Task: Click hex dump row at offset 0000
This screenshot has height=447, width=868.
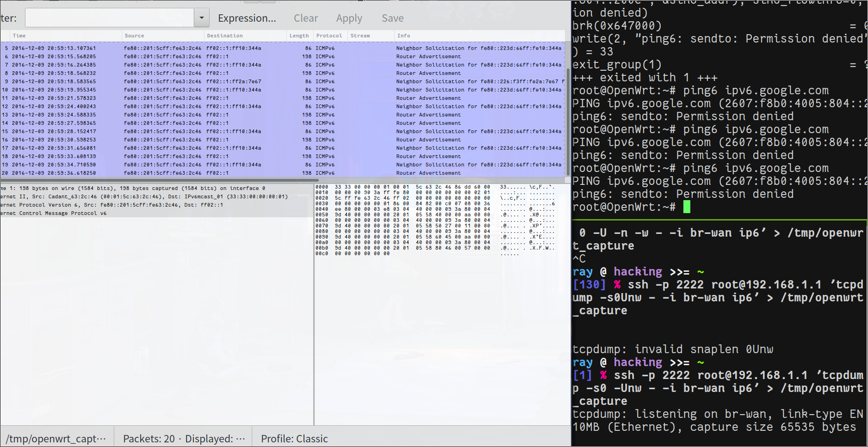Action: 435,187
